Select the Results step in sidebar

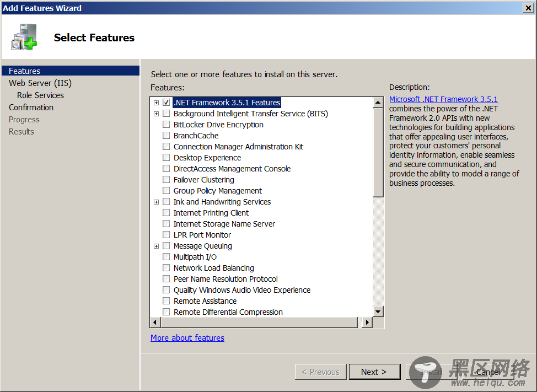pos(22,132)
